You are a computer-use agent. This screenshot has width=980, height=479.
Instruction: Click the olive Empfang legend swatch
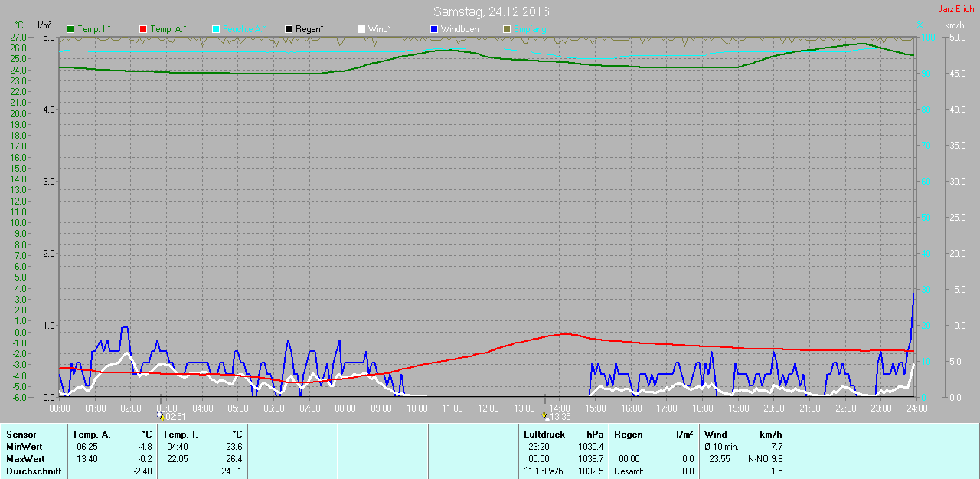click(507, 29)
